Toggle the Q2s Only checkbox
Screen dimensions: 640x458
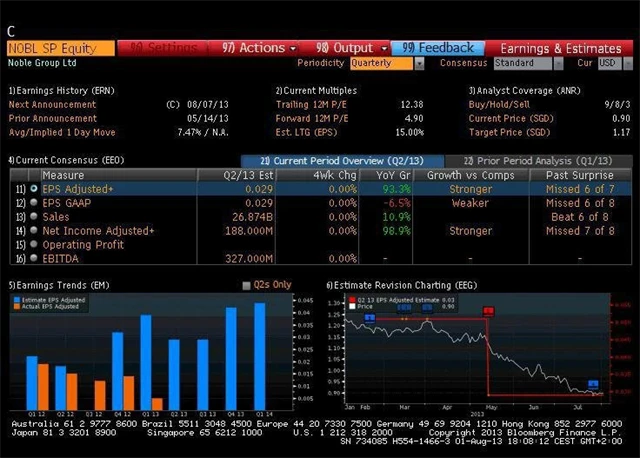(246, 285)
